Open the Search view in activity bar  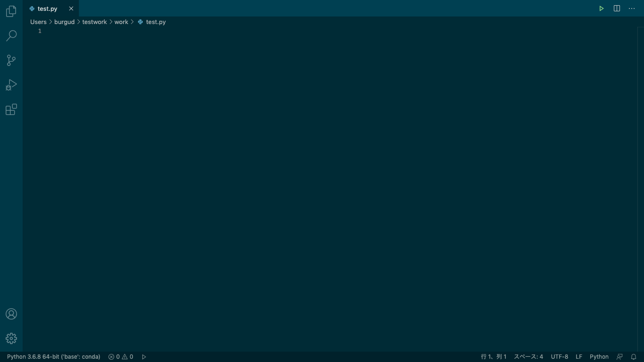pos(11,35)
